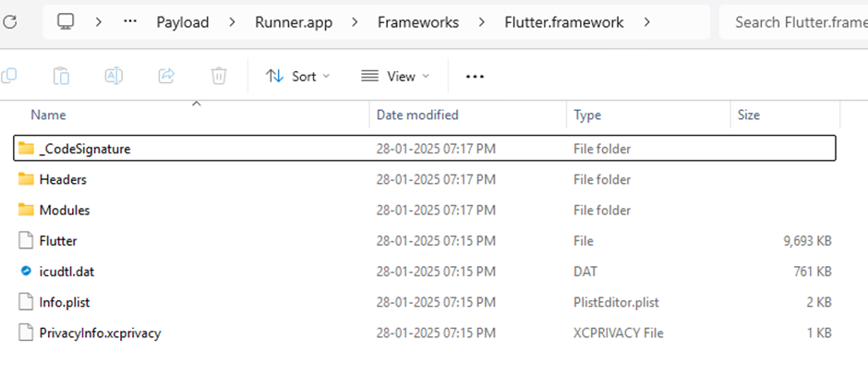Image resolution: width=868 pixels, height=388 pixels.
Task: Click the Copy icon in toolbar
Action: [9, 76]
